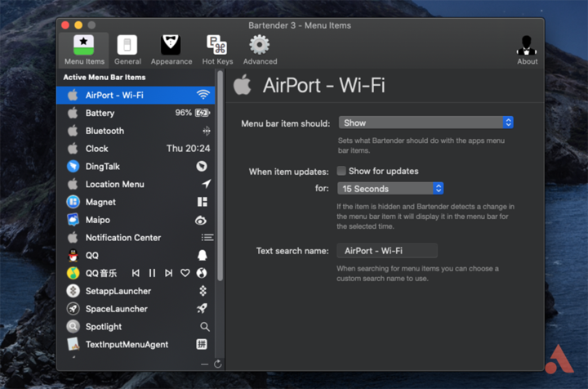Select the Bluetooth menu bar item
Image resolution: width=588 pixels, height=389 pixels.
pyautogui.click(x=105, y=131)
